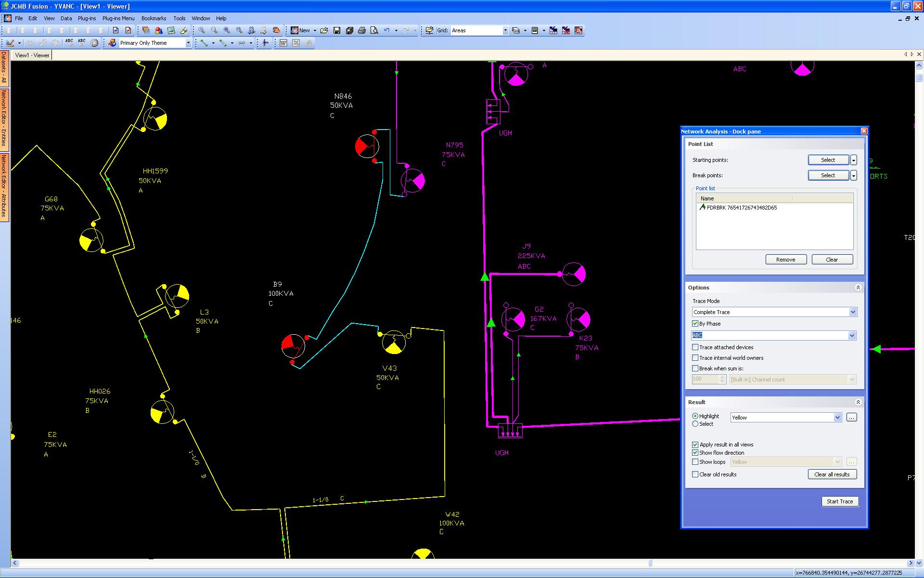924x578 pixels.
Task: Click the Clear all results button
Action: (832, 474)
